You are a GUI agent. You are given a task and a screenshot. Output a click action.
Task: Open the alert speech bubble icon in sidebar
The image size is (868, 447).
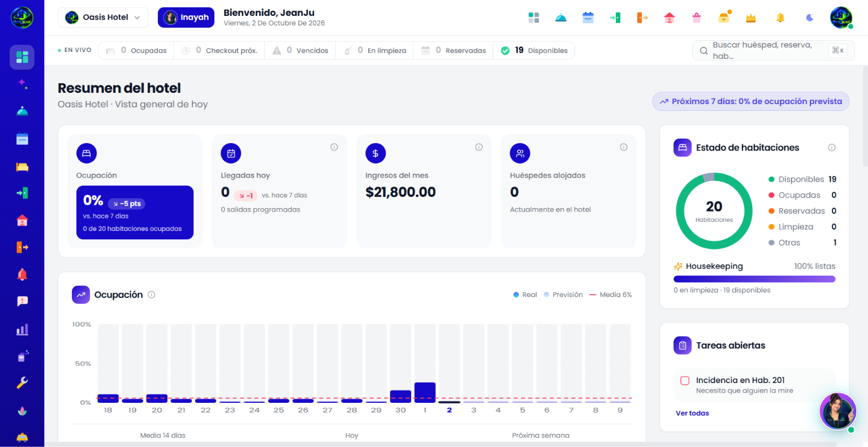[22, 302]
